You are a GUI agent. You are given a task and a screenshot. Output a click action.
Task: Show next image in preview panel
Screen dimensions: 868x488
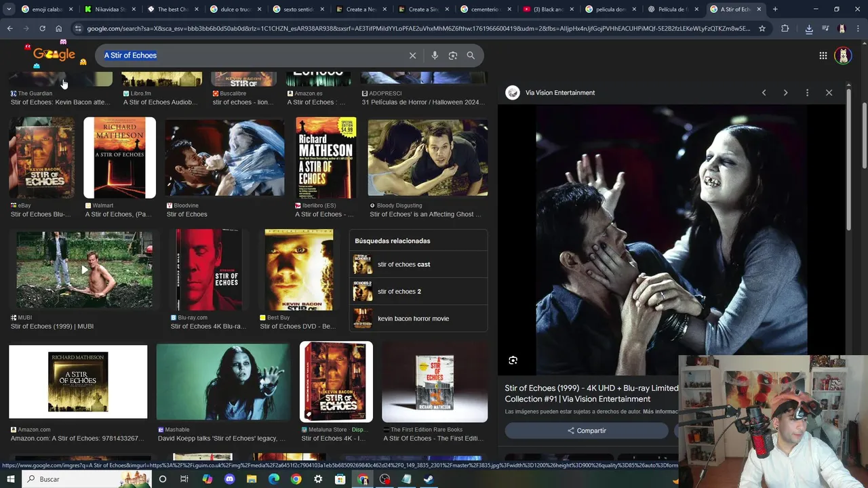pos(785,93)
